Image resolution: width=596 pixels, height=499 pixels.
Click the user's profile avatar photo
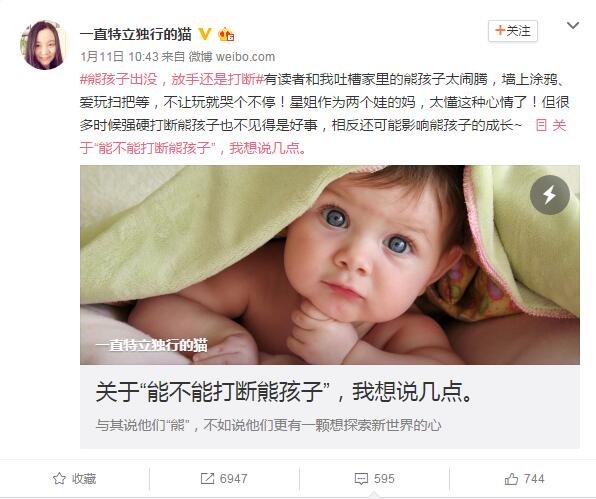click(43, 45)
